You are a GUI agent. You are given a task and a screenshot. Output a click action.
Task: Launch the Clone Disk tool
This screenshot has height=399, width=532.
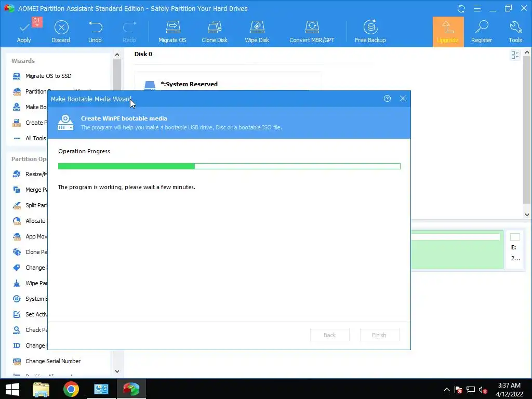pyautogui.click(x=215, y=32)
